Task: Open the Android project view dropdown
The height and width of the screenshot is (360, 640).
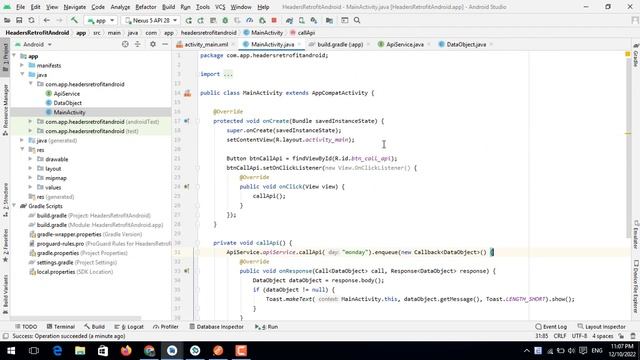Action: click(34, 44)
